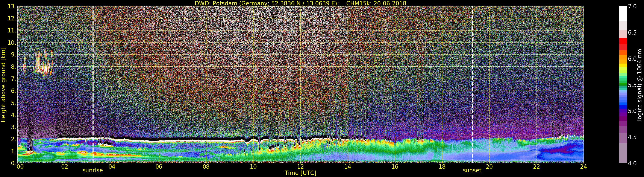Viewport: 644px width, 177px height.
Task: Click height axis tick label '10.'
Action: [x=12, y=43]
